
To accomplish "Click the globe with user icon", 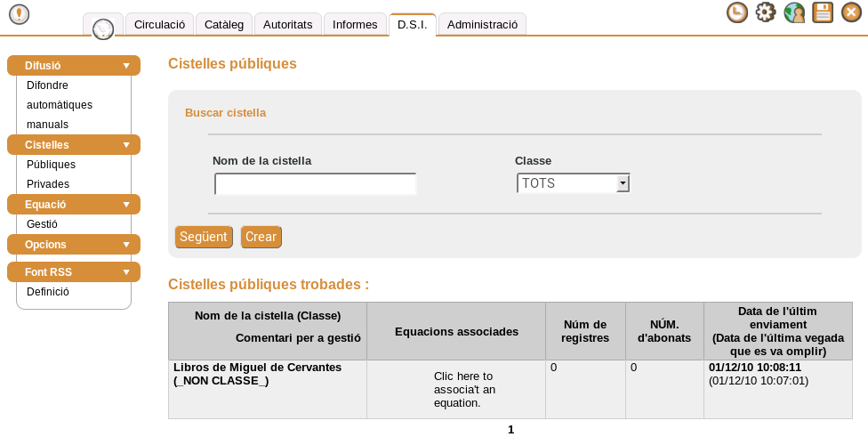I will tap(794, 12).
